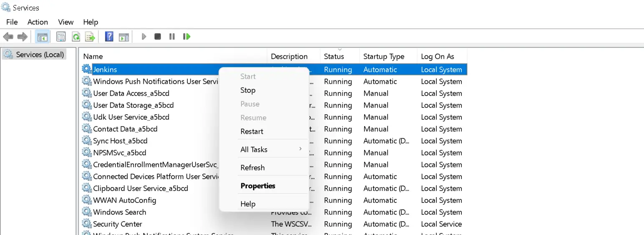Select User Data Storage_a5bcd service name
Image resolution: width=644 pixels, height=235 pixels.
click(133, 105)
